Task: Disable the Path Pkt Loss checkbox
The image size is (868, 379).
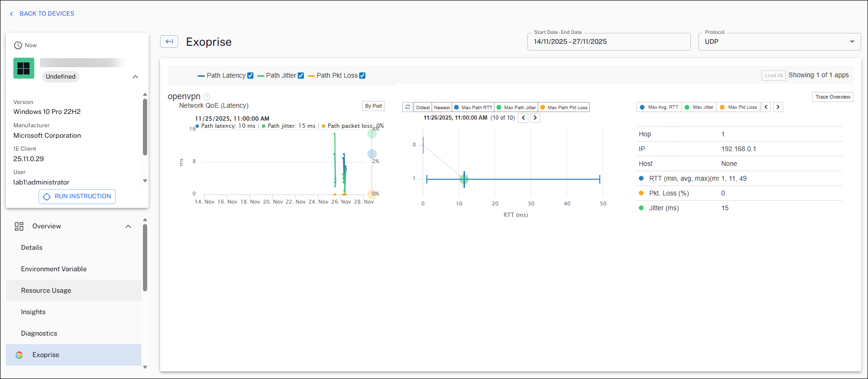Action: (x=362, y=75)
